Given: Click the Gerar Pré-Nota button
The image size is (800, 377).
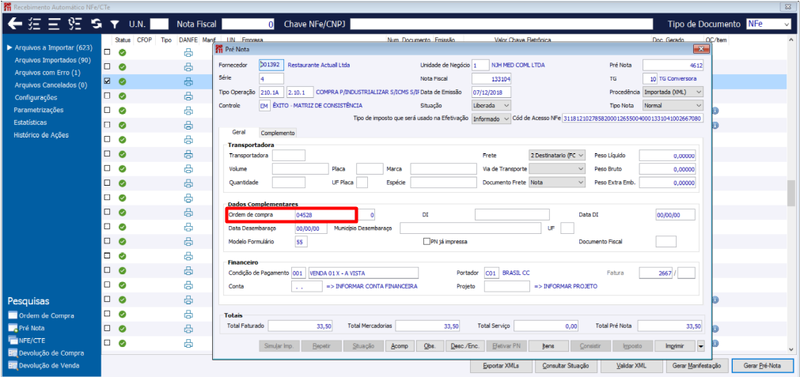Looking at the screenshot, I should tap(762, 366).
